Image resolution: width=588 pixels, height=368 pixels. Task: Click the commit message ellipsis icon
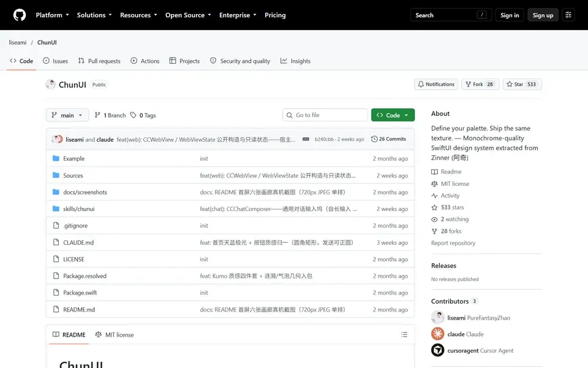306,139
